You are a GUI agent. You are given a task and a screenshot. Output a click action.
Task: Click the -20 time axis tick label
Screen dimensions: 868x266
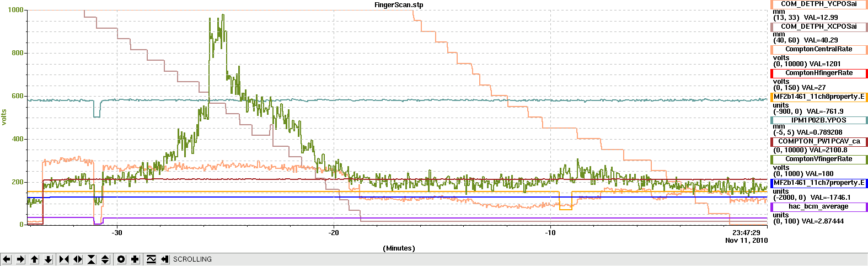point(334,233)
